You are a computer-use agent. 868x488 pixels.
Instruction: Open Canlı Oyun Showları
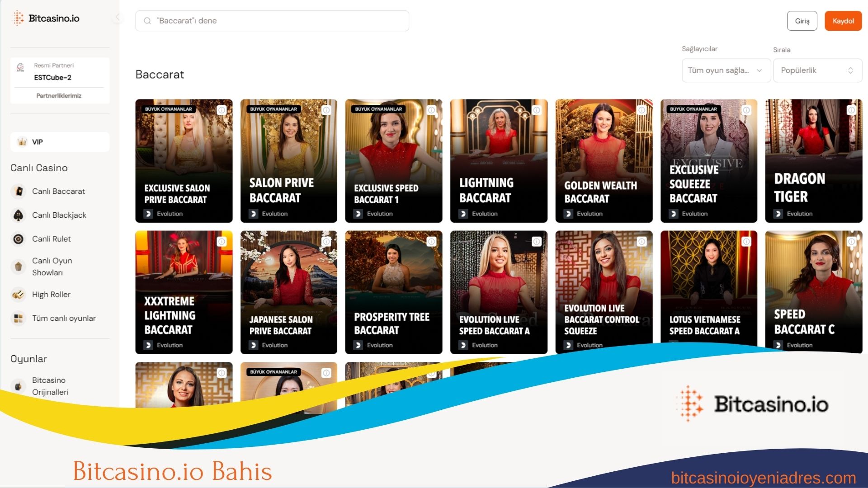[x=52, y=267]
